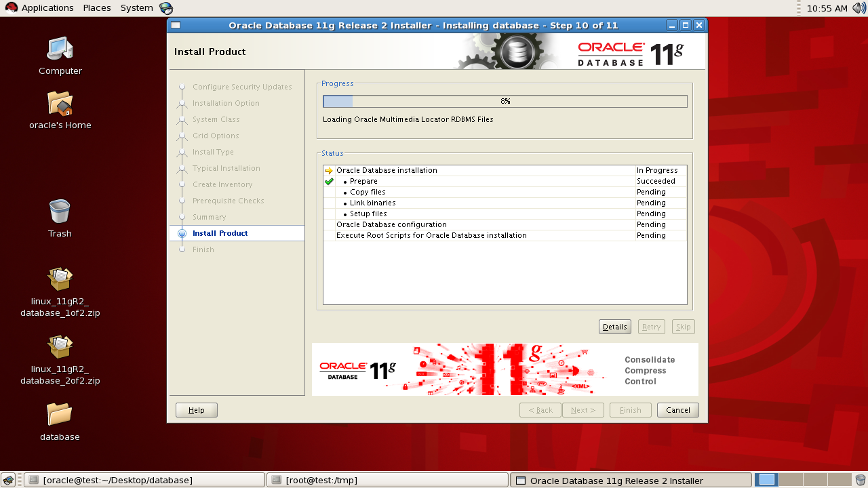Image resolution: width=868 pixels, height=488 pixels.
Task: Select linux_11gR2_database_2of2.zip archive icon
Action: [60, 346]
